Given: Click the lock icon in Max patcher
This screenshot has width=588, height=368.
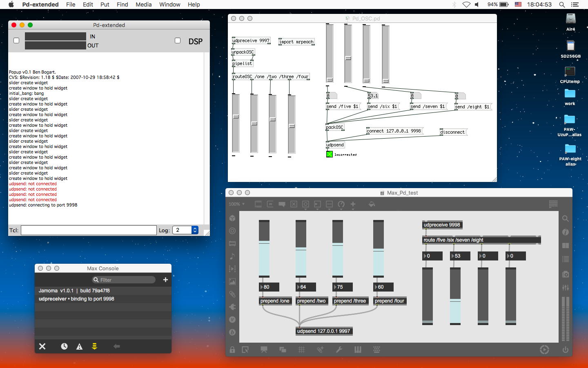Looking at the screenshot, I should [232, 350].
